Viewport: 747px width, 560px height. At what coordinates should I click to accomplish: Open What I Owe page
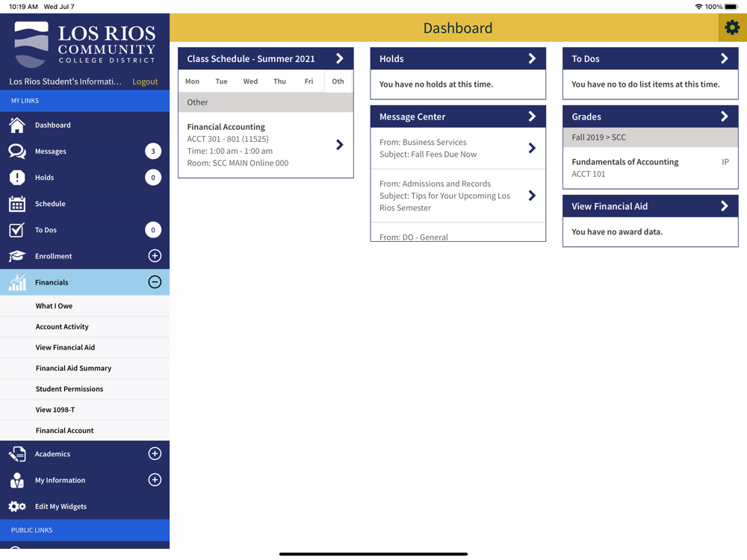85,305
